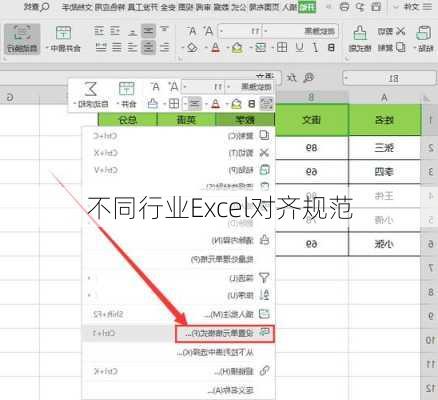The height and width of the screenshot is (400, 438).
Task: Click the name box showing B1
Action: [x=389, y=79]
